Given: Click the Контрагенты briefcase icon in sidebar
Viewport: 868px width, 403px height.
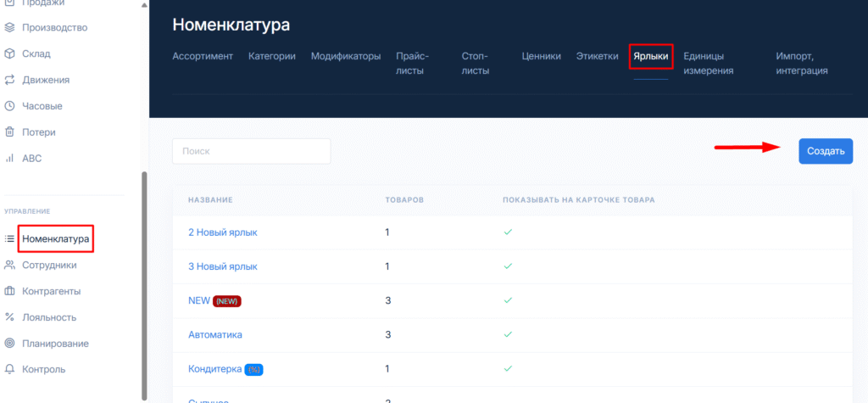Looking at the screenshot, I should (9, 291).
